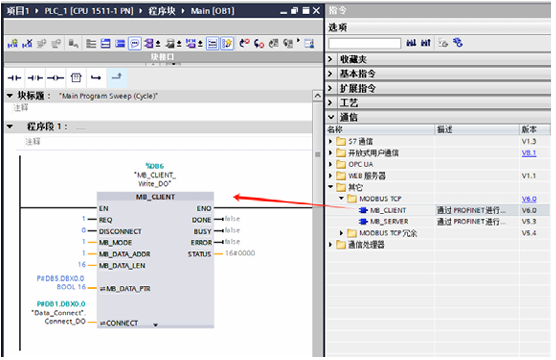Toggle the comment display toolbar button
This screenshot has height=360, width=556.
[x=135, y=44]
